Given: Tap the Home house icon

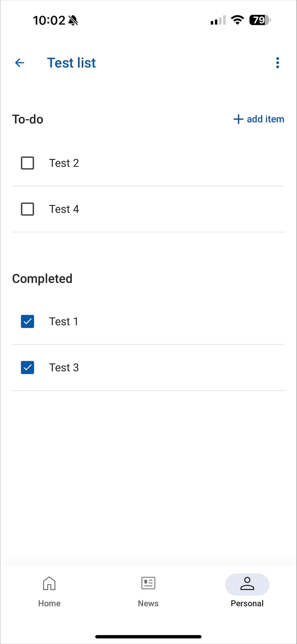Looking at the screenshot, I should [49, 583].
